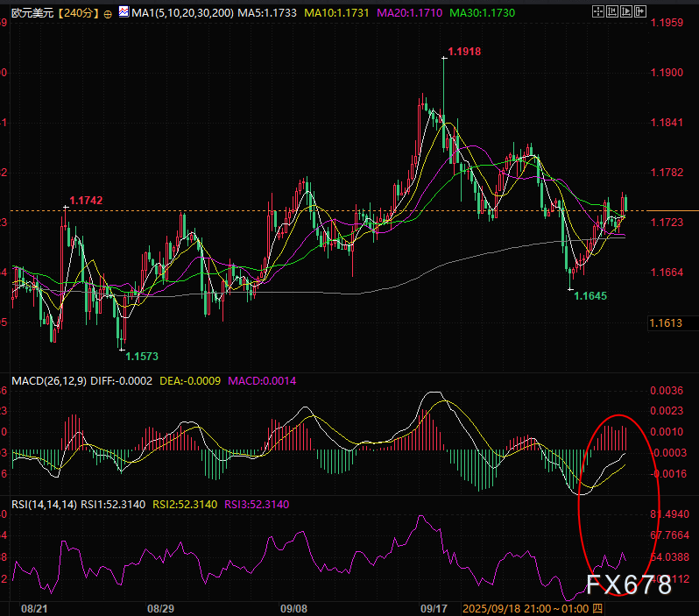Image resolution: width=699 pixels, height=616 pixels.
Task: Open MA1(5,10,20,30,200) parameter settings
Action: point(174,13)
